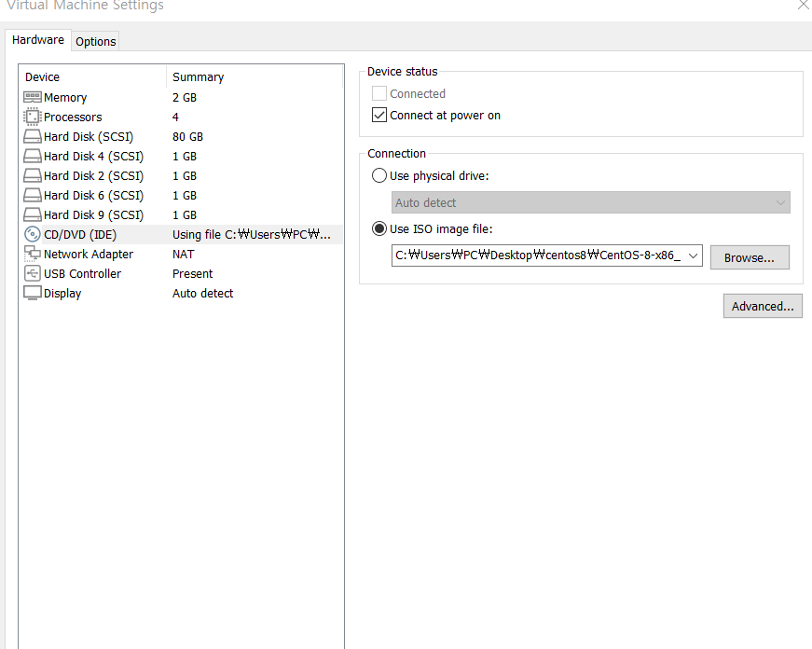Click the Present USB summary value
812x649 pixels.
(x=193, y=274)
